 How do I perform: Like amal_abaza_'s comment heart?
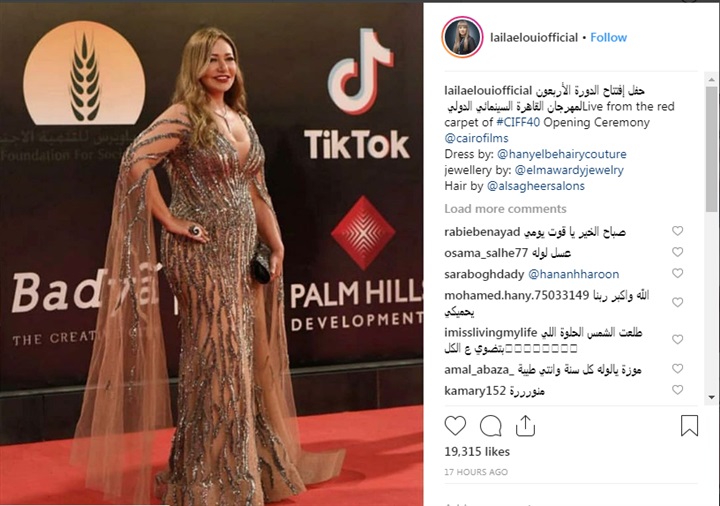point(677,368)
